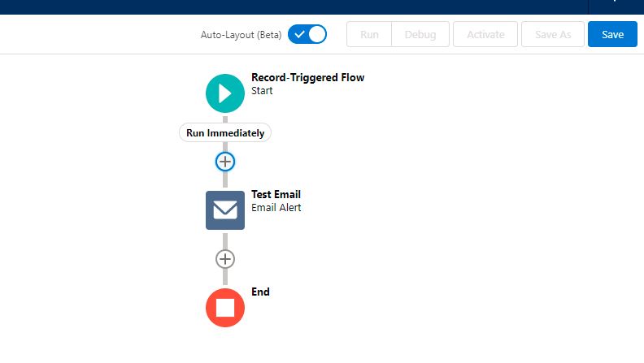Click the Run button
Image resolution: width=644 pixels, height=363 pixels.
pos(369,34)
